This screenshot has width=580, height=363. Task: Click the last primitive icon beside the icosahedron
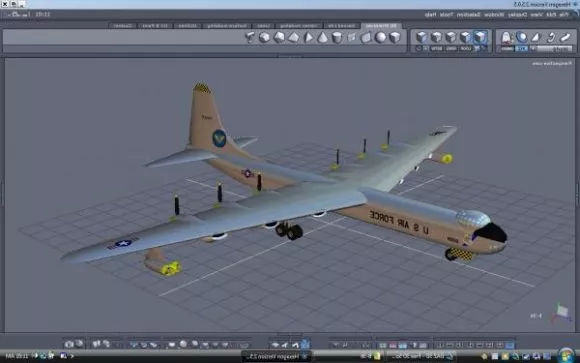click(250, 37)
